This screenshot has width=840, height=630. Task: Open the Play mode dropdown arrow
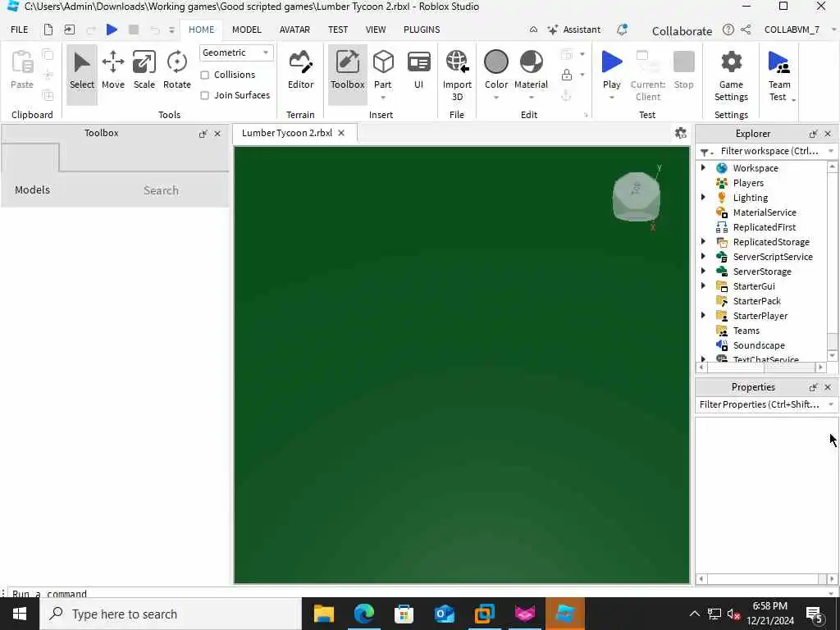click(x=611, y=98)
